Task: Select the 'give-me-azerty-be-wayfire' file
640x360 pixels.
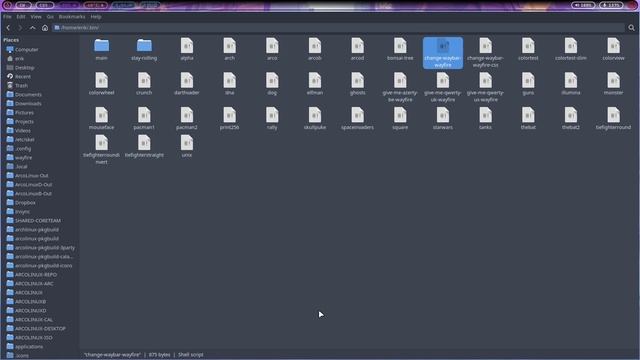Action: [400, 87]
